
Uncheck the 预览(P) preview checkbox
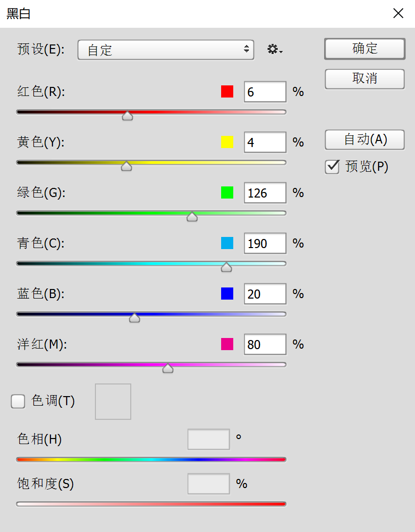[332, 167]
